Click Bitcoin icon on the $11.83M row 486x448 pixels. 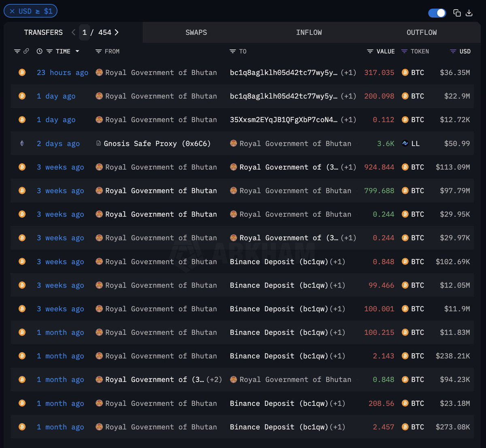pos(22,332)
